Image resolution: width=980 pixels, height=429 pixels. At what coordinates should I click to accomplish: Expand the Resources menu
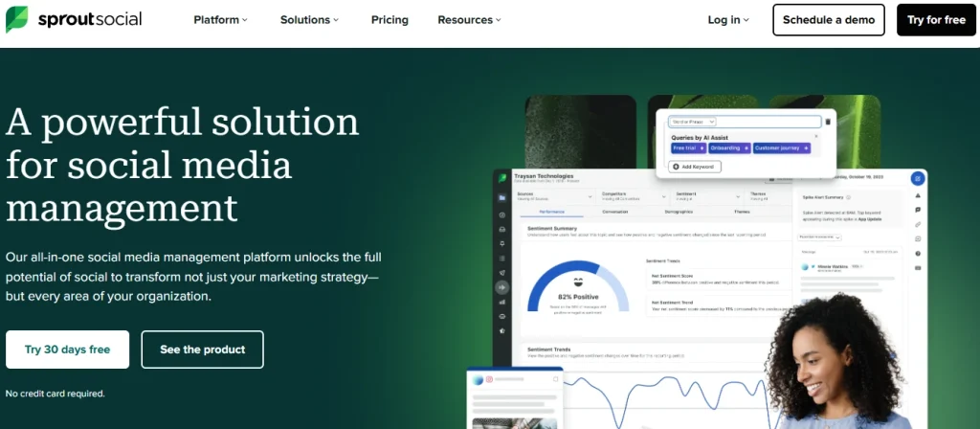tap(469, 19)
